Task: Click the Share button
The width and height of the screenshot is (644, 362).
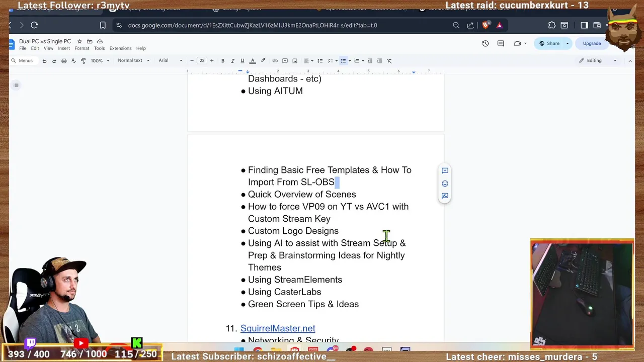Action: click(x=549, y=44)
